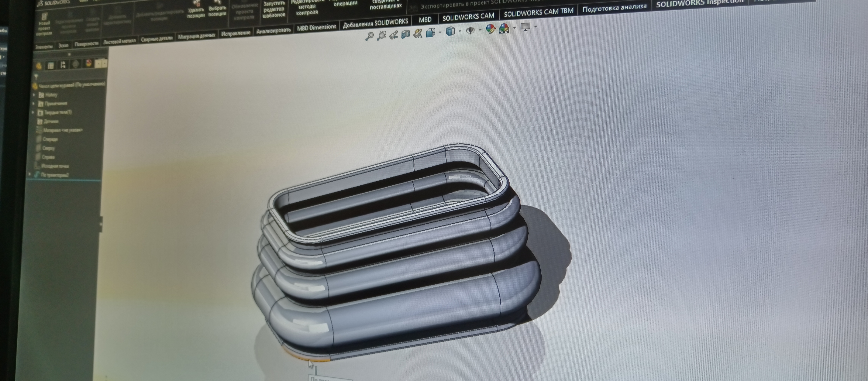Viewport: 868px width, 381px height.
Task: Switch to the Эскиз tab
Action: pyautogui.click(x=63, y=45)
